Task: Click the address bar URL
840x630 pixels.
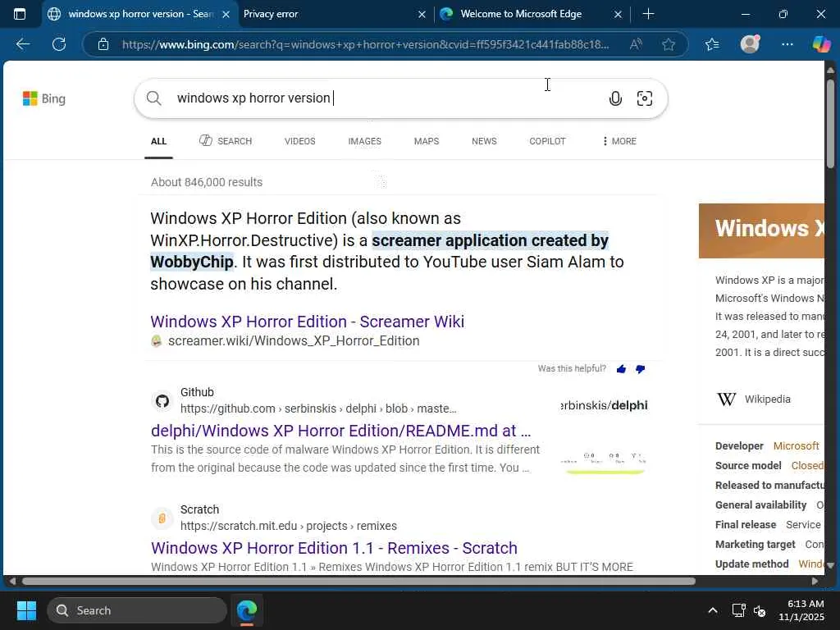Action: pos(365,44)
